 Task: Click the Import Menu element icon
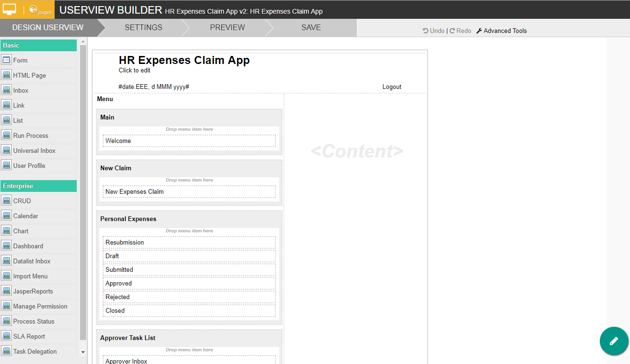(6, 276)
